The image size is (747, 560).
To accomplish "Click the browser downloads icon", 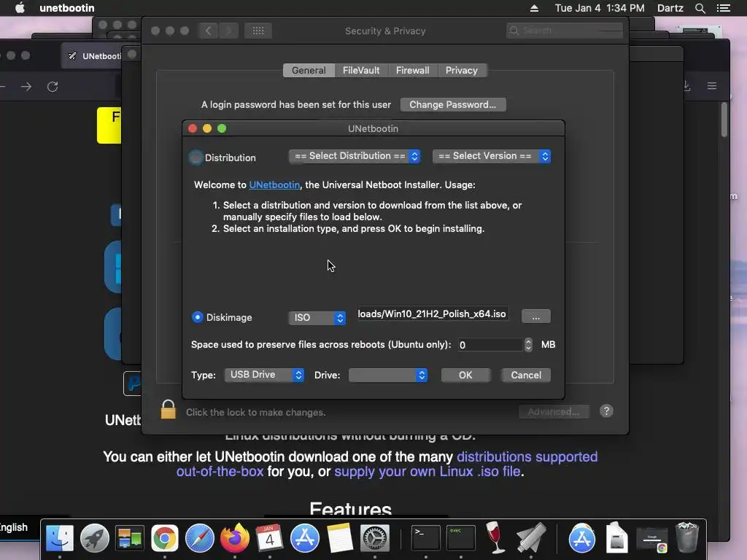I will (x=686, y=86).
